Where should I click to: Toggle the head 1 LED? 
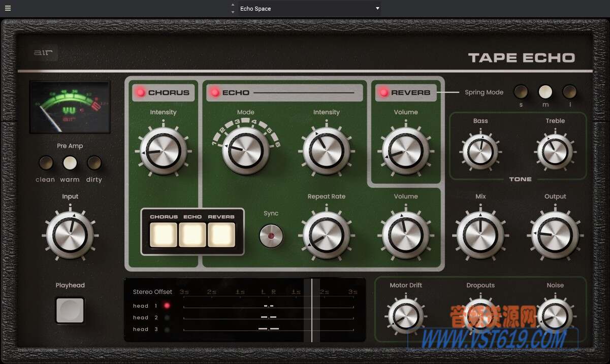(x=167, y=306)
